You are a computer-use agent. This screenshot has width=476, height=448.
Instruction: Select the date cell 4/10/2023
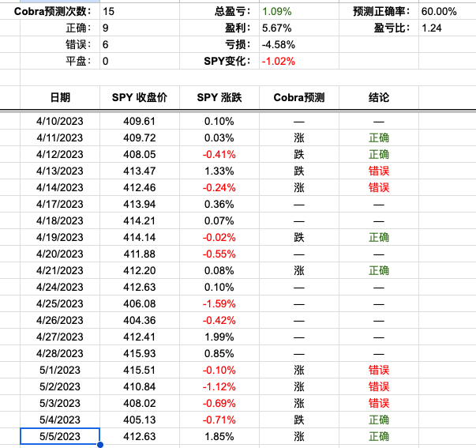click(x=60, y=121)
